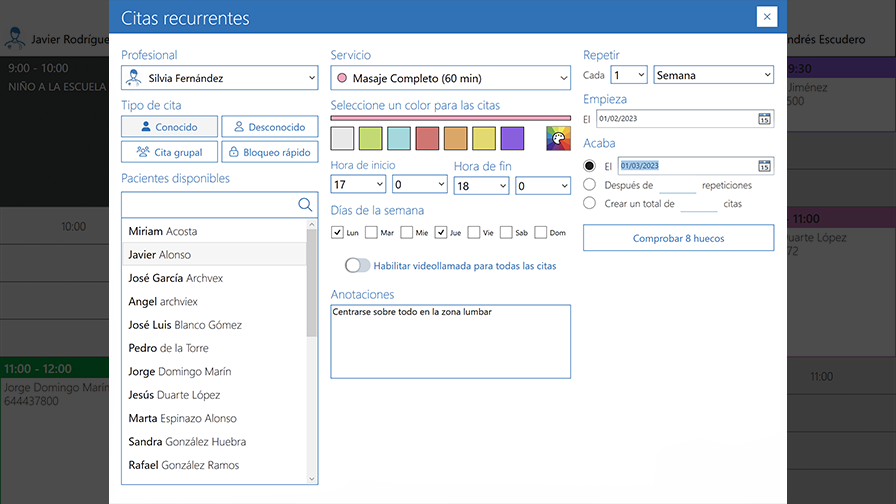Image resolution: width=896 pixels, height=504 pixels.
Task: Expand the Profesional dropdown
Action: [x=219, y=78]
